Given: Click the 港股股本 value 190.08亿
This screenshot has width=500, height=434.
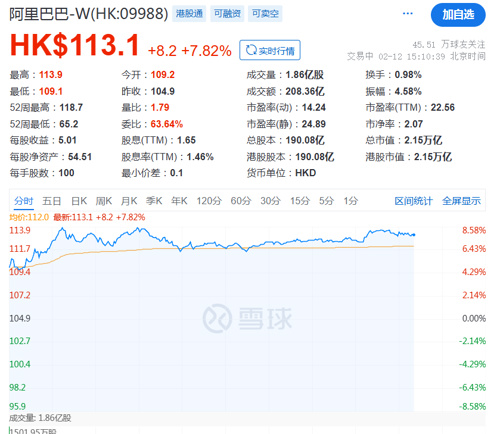Looking at the screenshot, I should coord(315,157).
